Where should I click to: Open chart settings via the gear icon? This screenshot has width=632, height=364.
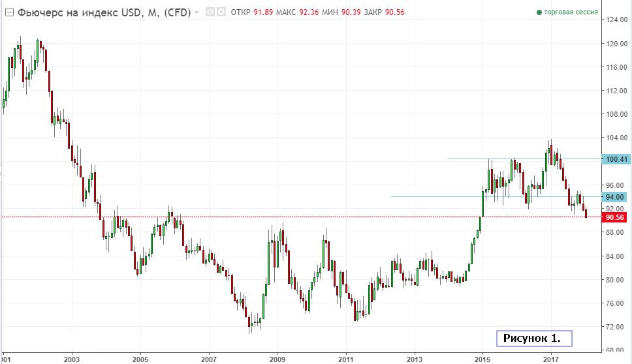point(221,12)
